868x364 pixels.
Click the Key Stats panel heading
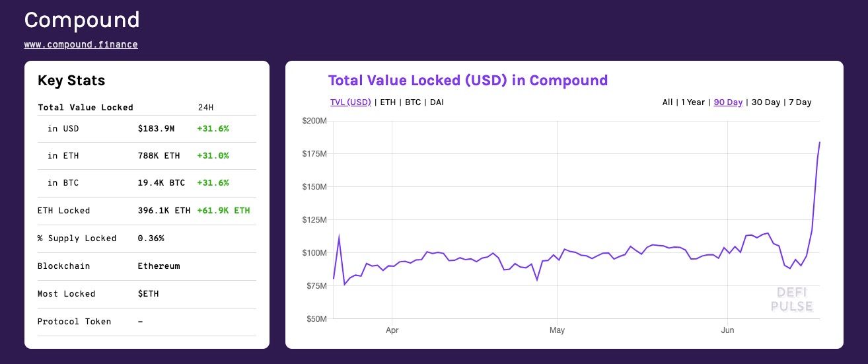pos(71,81)
